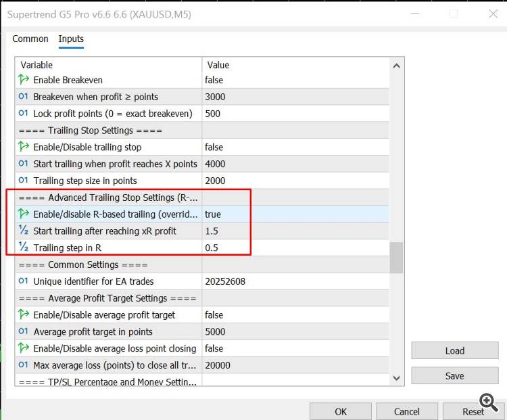Click the Value column header
The height and width of the screenshot is (420, 507).
coord(296,65)
